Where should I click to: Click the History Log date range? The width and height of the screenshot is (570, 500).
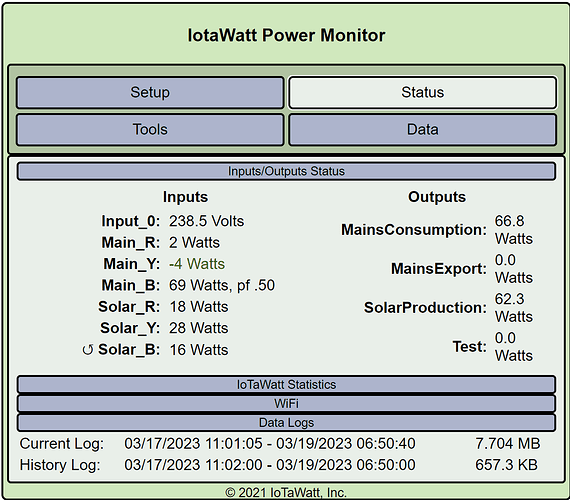tap(270, 465)
